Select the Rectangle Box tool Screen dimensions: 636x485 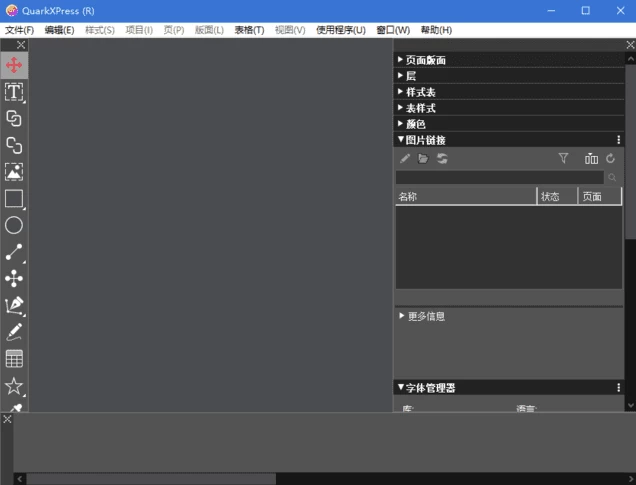click(x=14, y=199)
